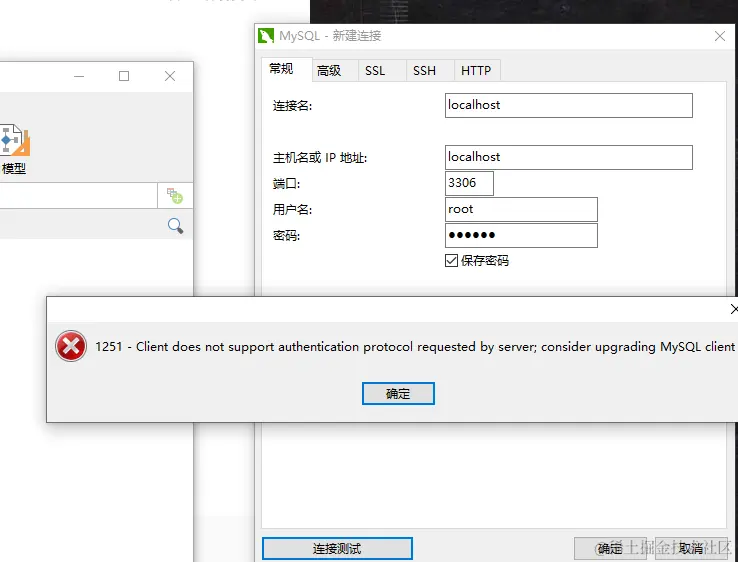Click the 用户名 label

(x=292, y=209)
